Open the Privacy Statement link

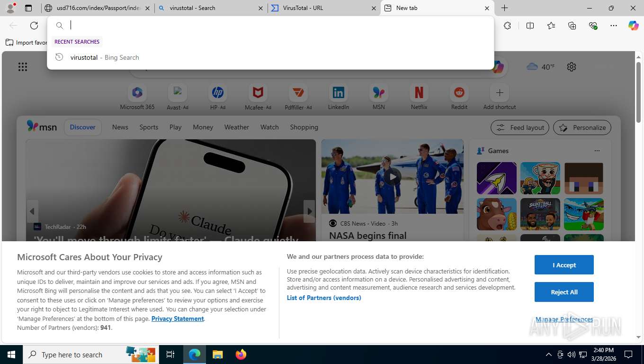pyautogui.click(x=178, y=318)
